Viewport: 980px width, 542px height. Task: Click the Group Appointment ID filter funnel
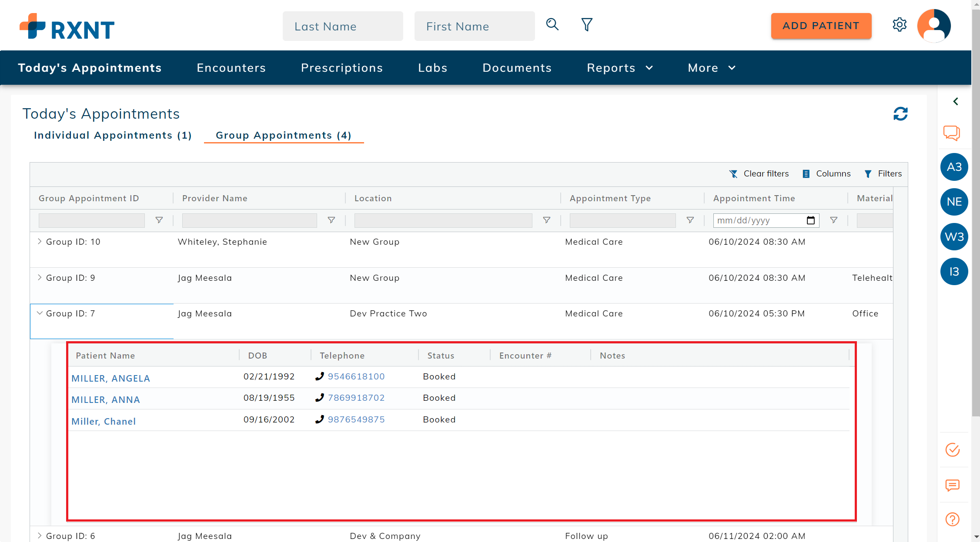tap(159, 220)
